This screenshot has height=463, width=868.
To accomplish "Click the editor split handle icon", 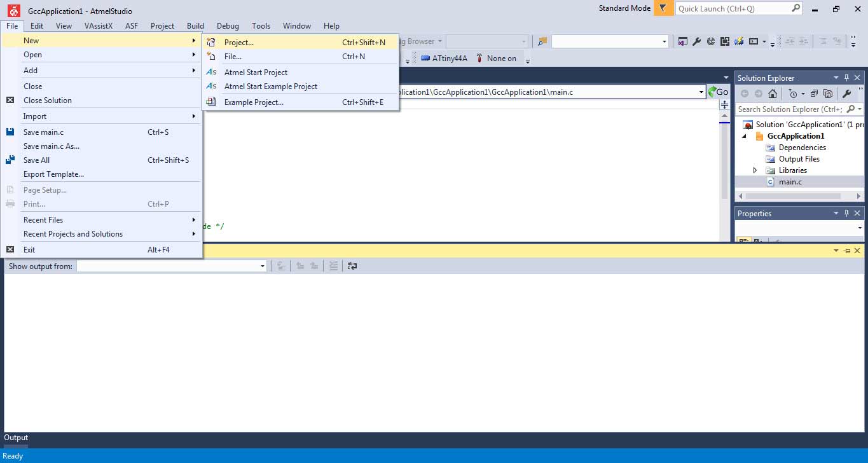I will click(724, 105).
